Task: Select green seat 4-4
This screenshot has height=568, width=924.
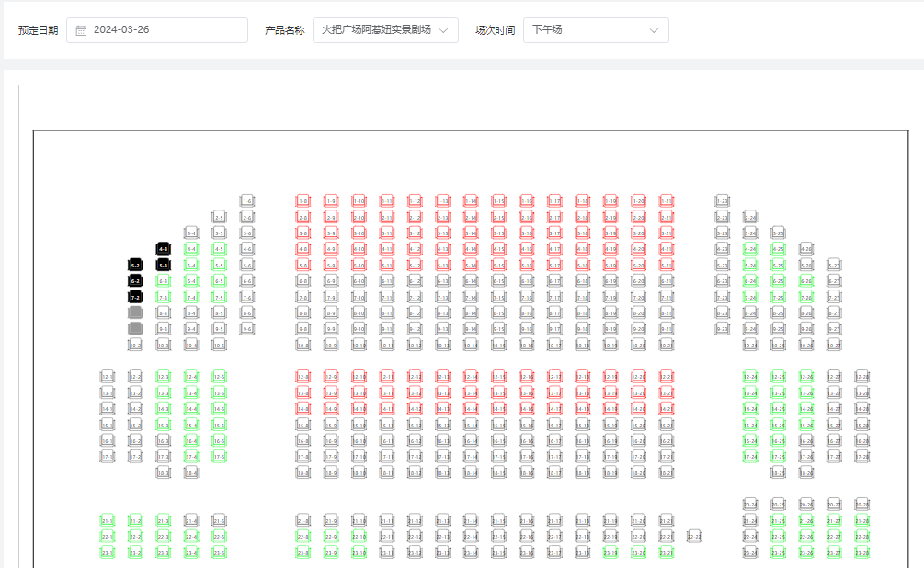Action: 191,249
